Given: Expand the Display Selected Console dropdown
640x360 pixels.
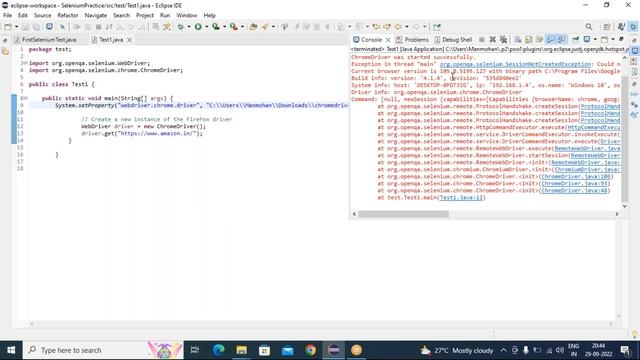Looking at the screenshot, I should click(595, 40).
